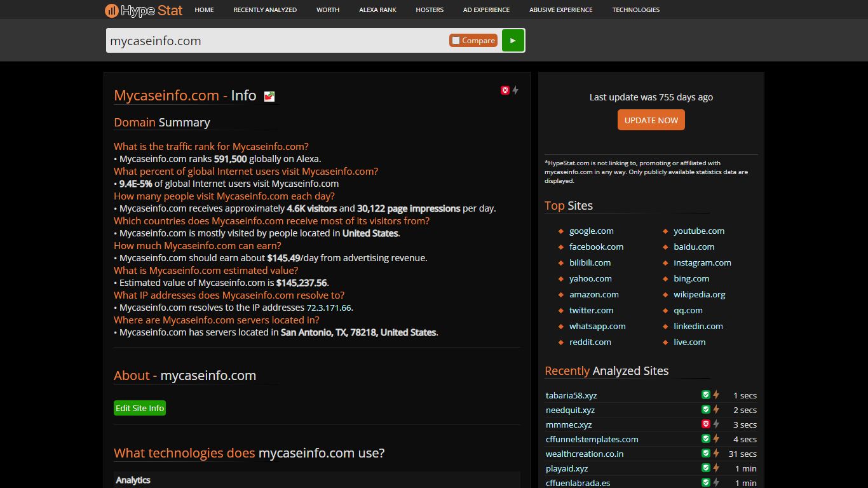Click the red shield icon beside mmmec.xyz
This screenshot has height=488, width=868.
[705, 424]
